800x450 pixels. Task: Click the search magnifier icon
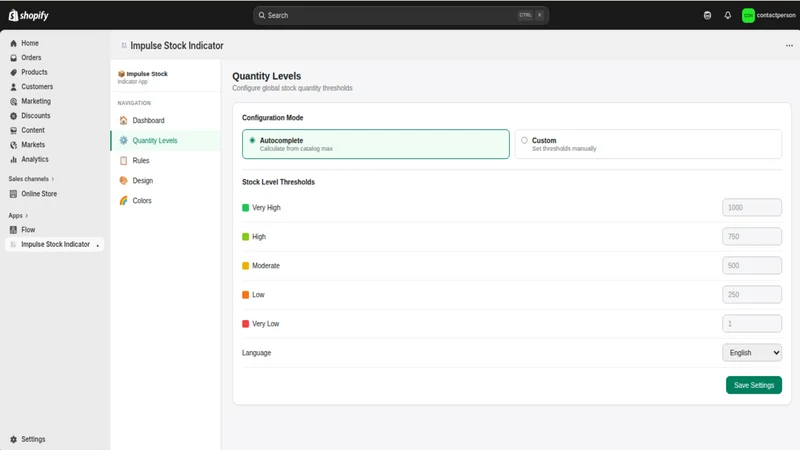point(262,15)
